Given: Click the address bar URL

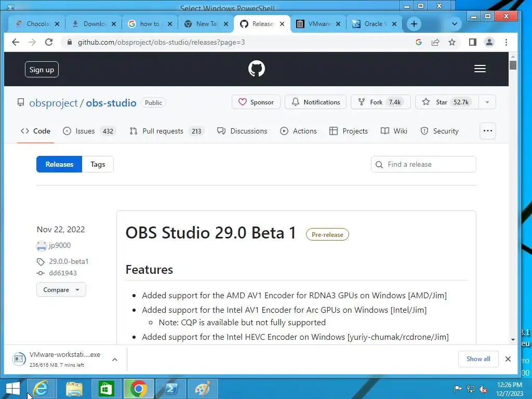Looking at the screenshot, I should 161,42.
